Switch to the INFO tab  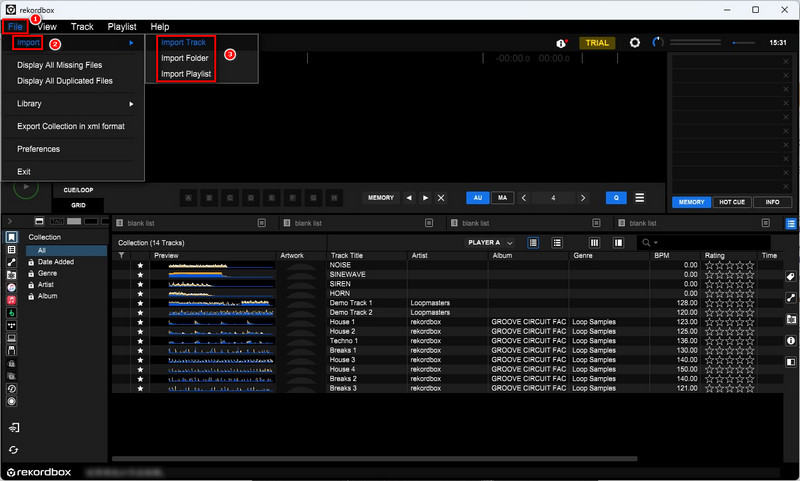tap(772, 202)
